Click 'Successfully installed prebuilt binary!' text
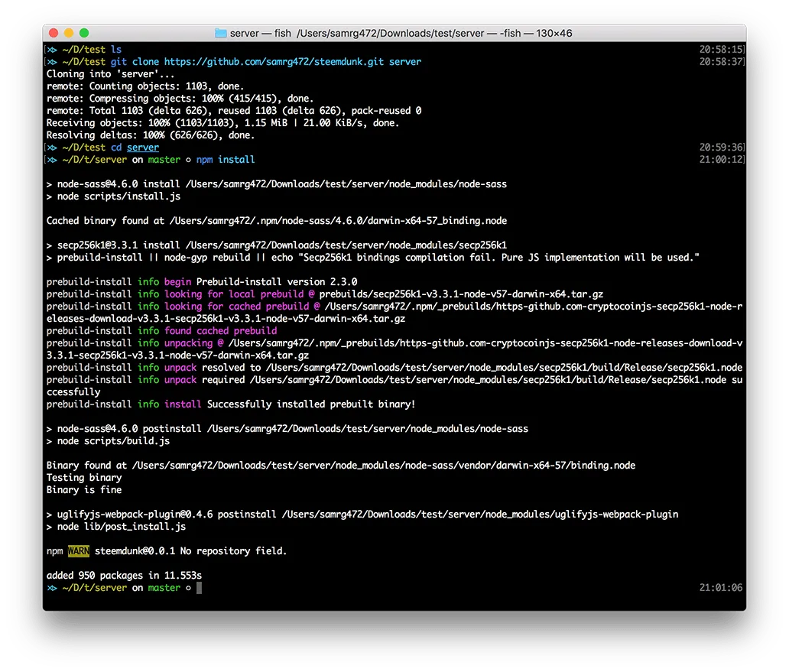 pyautogui.click(x=311, y=404)
